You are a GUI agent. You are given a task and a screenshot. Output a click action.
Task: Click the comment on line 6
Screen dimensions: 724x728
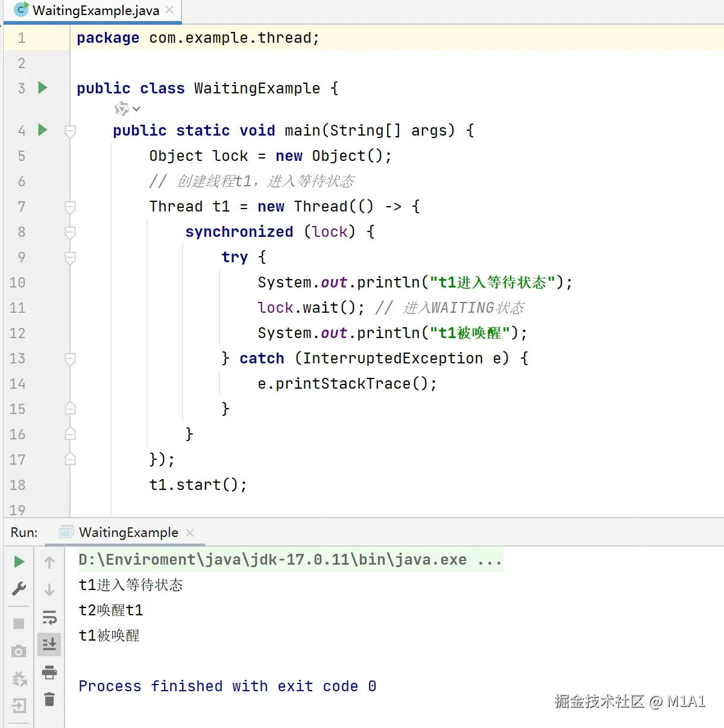252,181
